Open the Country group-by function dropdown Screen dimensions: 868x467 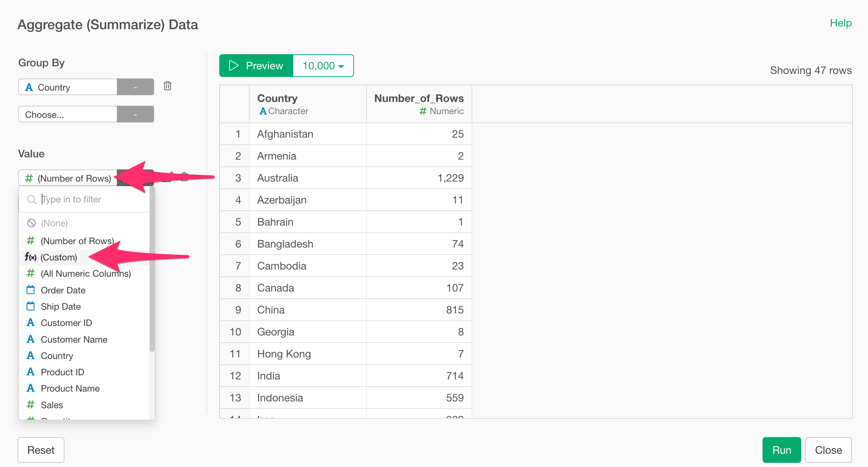point(135,87)
